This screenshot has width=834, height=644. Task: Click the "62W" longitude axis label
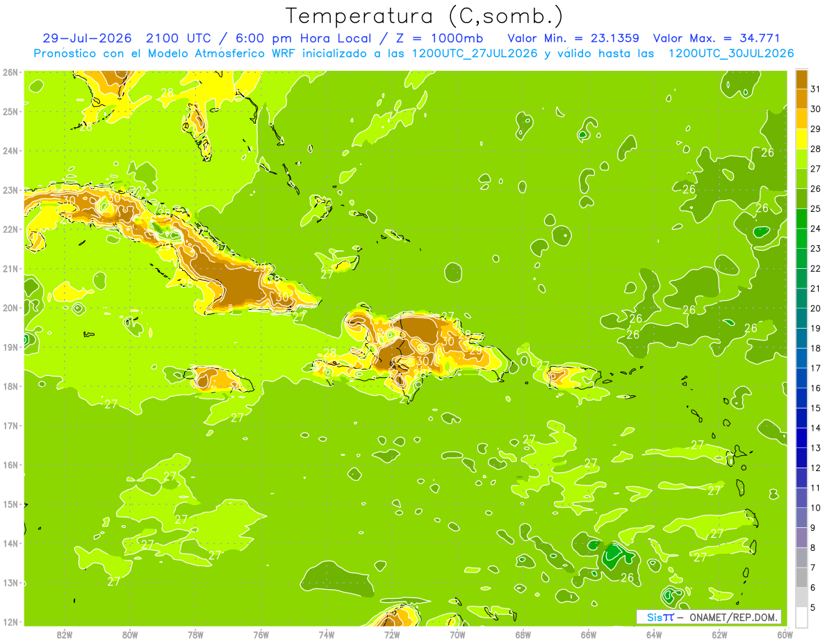pyautogui.click(x=719, y=634)
